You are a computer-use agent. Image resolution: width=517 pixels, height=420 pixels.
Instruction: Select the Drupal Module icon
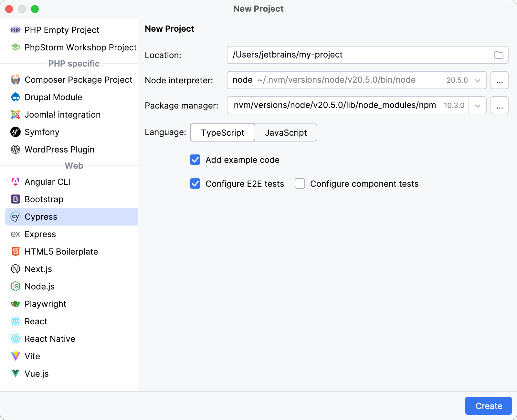tap(15, 97)
